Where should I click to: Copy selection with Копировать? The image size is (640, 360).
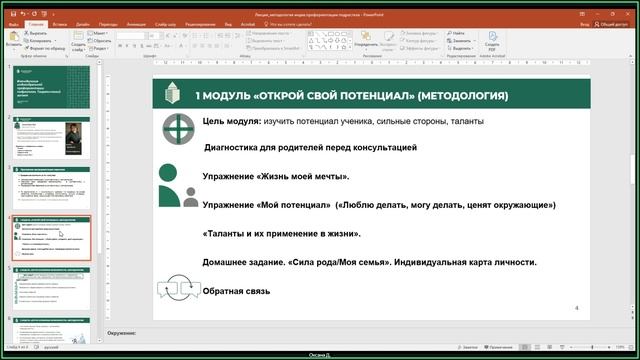point(39,40)
